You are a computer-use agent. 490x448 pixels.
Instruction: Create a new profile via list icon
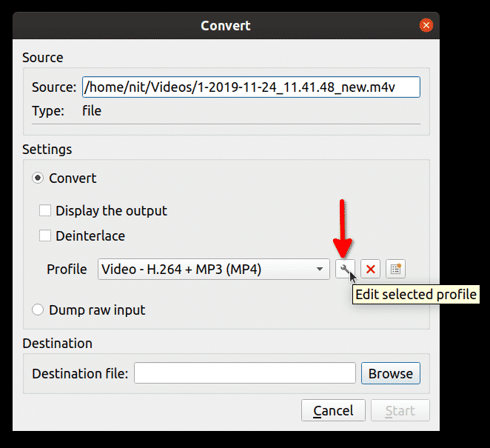click(x=396, y=270)
